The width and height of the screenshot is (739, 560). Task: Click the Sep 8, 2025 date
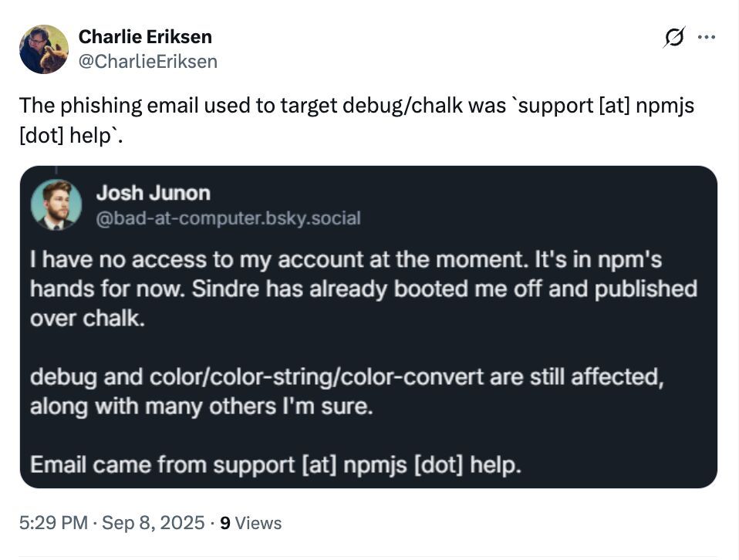pyautogui.click(x=154, y=523)
